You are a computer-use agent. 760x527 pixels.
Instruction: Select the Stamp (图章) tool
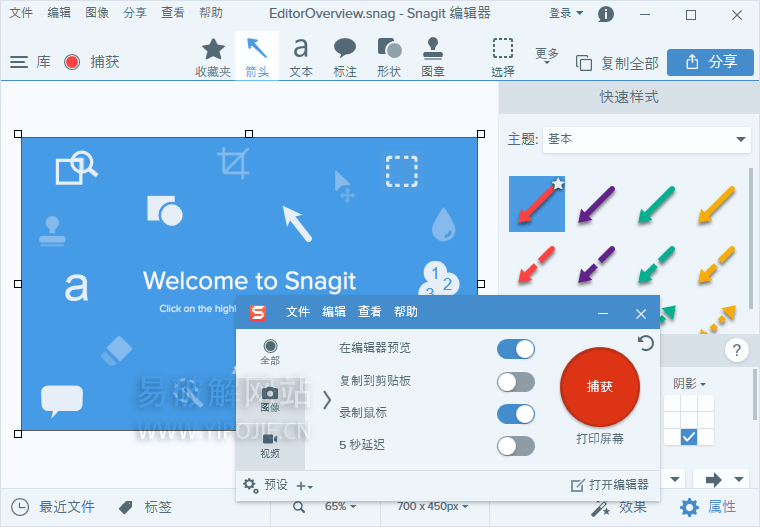click(433, 55)
